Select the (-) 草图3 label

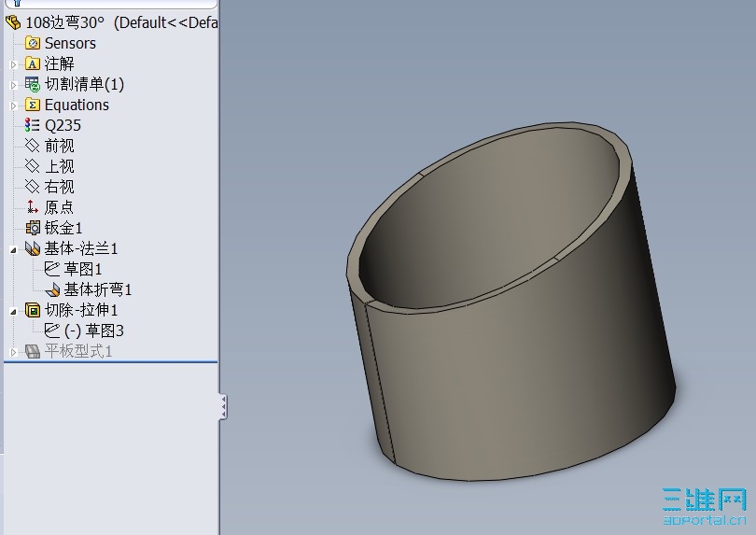tap(94, 331)
